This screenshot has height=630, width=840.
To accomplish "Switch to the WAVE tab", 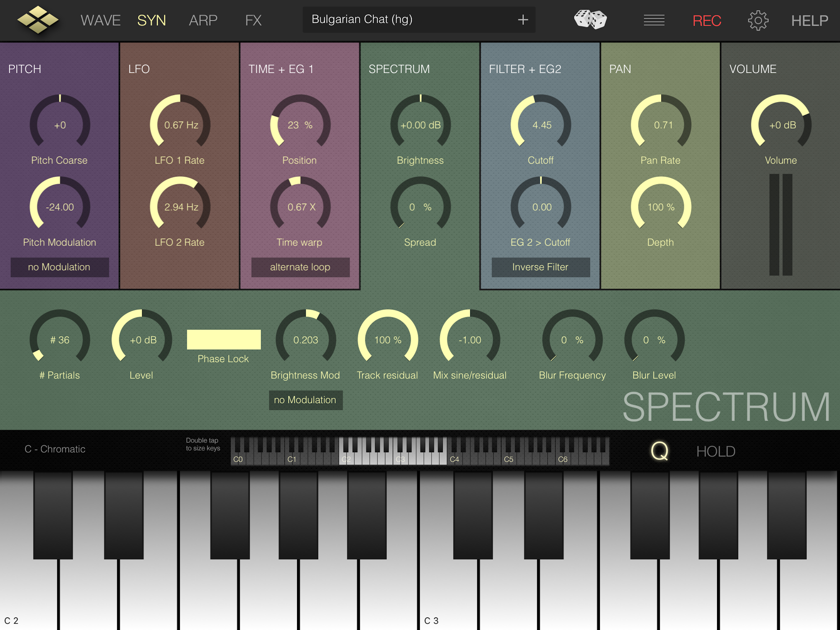I will click(x=100, y=21).
